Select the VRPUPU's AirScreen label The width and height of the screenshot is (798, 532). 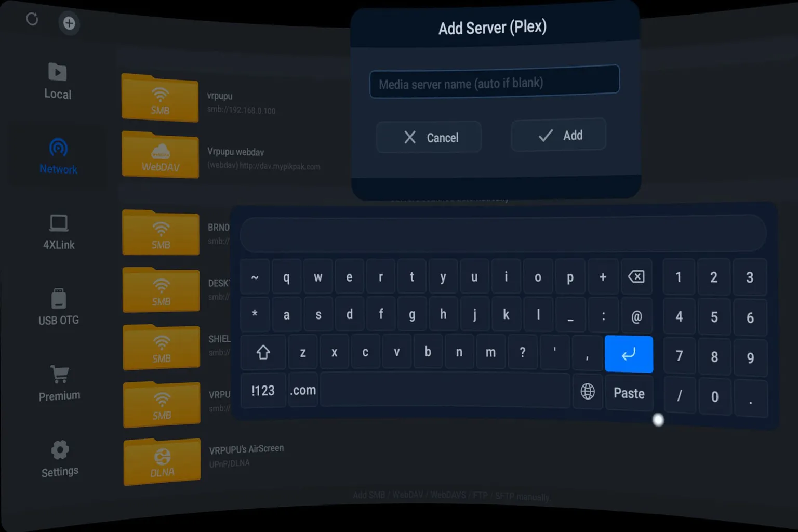(246, 449)
